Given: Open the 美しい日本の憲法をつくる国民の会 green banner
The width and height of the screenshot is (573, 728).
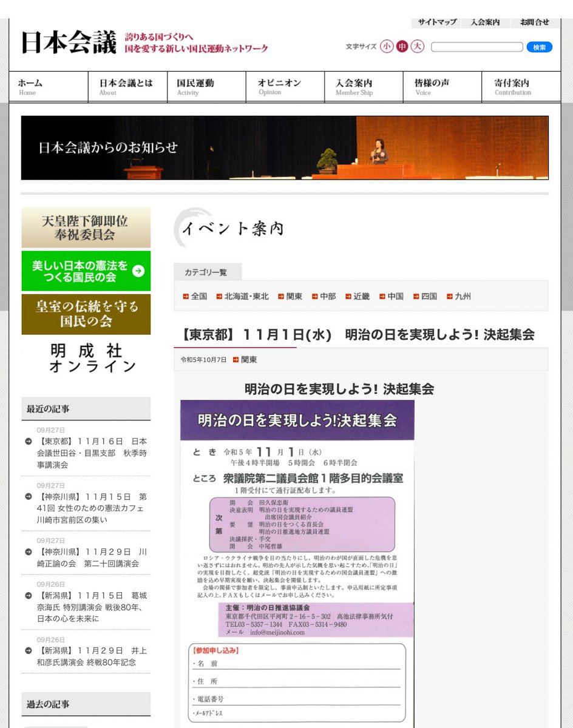Looking at the screenshot, I should click(85, 271).
